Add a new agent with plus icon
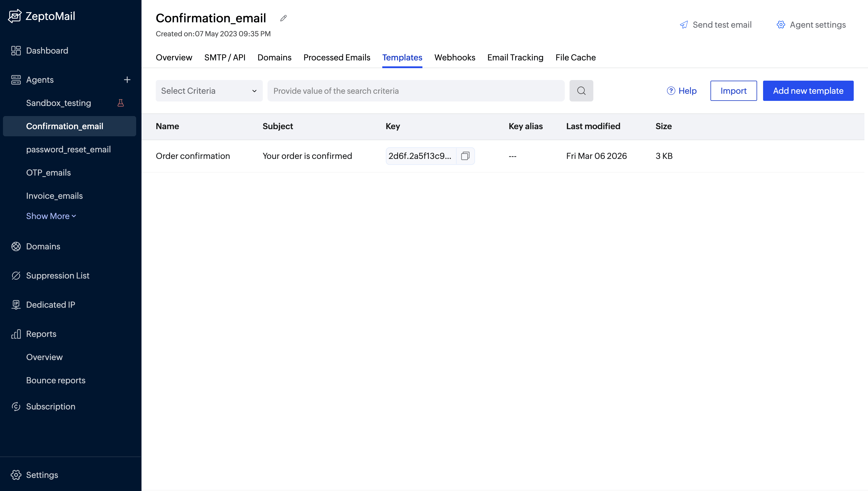The width and height of the screenshot is (868, 491). click(x=127, y=80)
